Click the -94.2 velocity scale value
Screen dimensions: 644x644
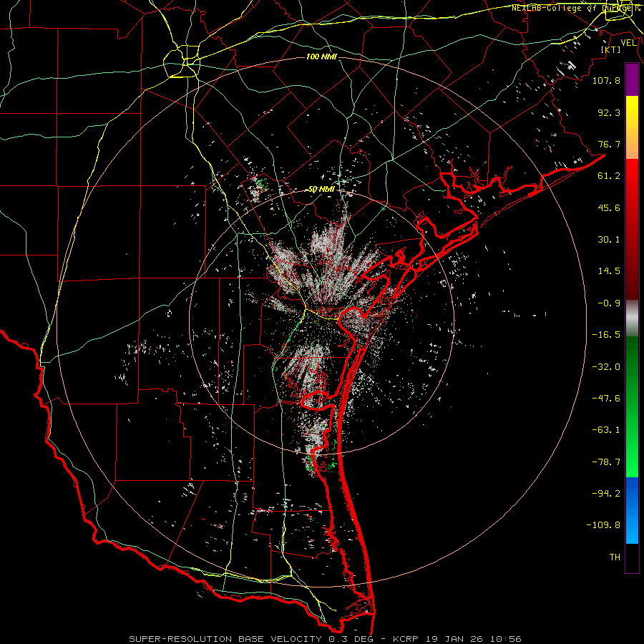pyautogui.click(x=606, y=494)
